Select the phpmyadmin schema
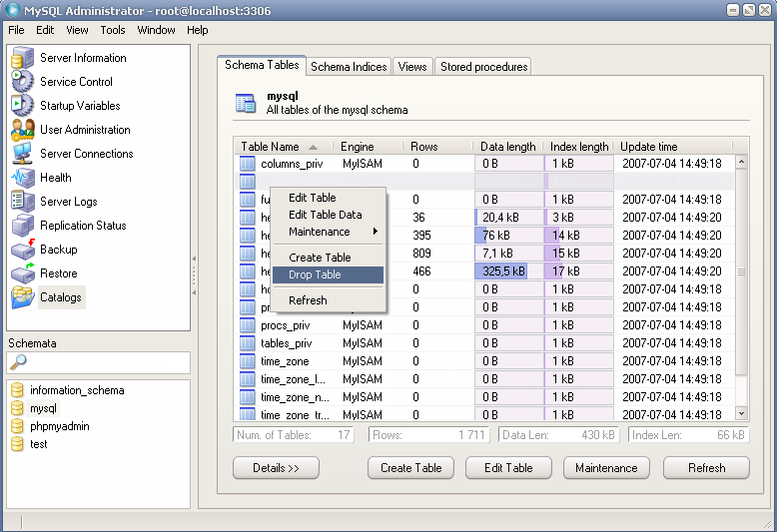777x532 pixels. [x=60, y=426]
